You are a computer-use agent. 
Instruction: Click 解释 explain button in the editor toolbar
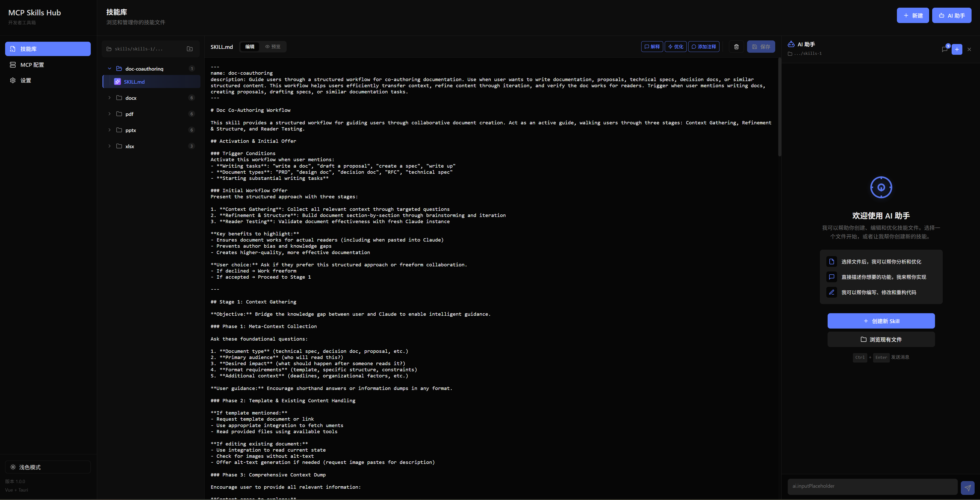(652, 47)
